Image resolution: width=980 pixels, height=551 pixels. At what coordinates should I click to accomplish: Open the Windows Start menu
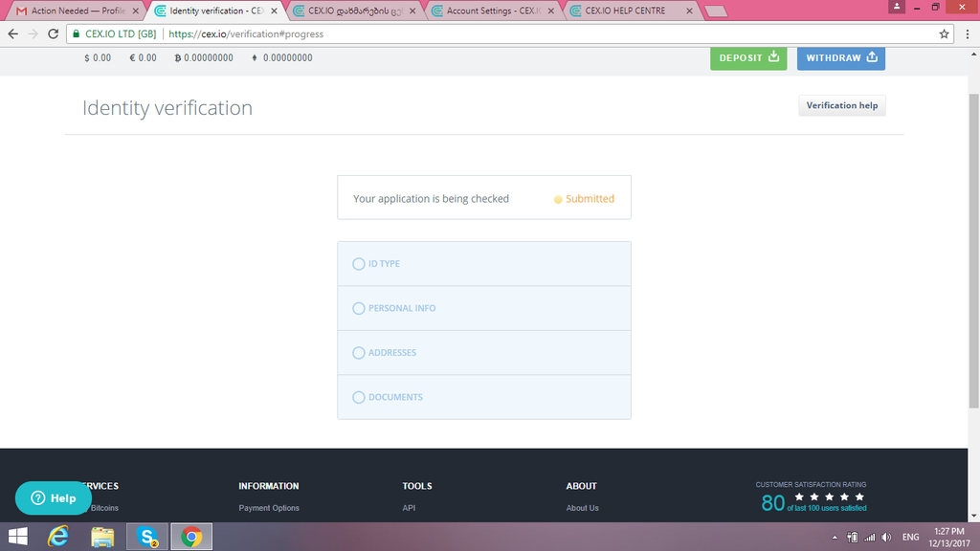point(18,537)
